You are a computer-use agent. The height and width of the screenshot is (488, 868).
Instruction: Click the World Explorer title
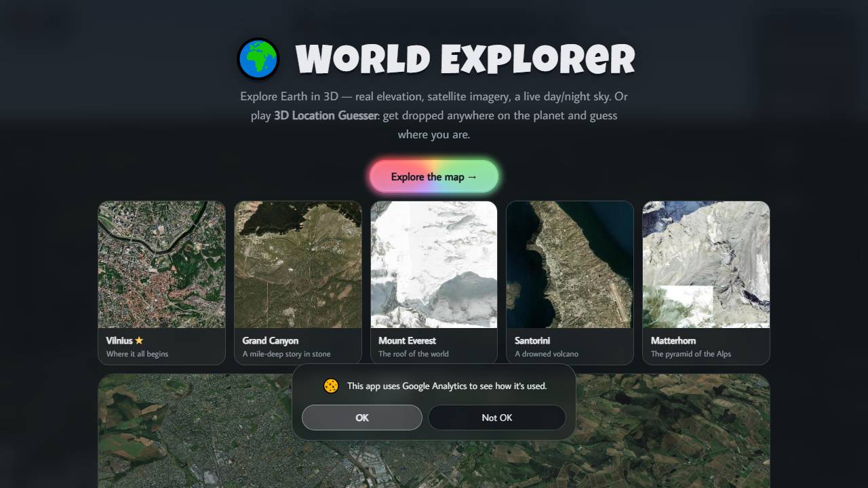click(465, 59)
